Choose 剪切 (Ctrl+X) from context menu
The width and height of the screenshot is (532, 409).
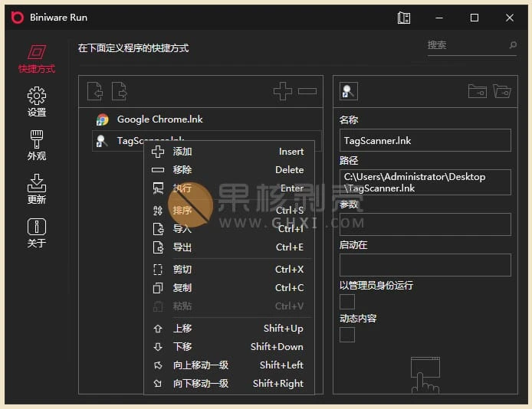[x=229, y=270]
